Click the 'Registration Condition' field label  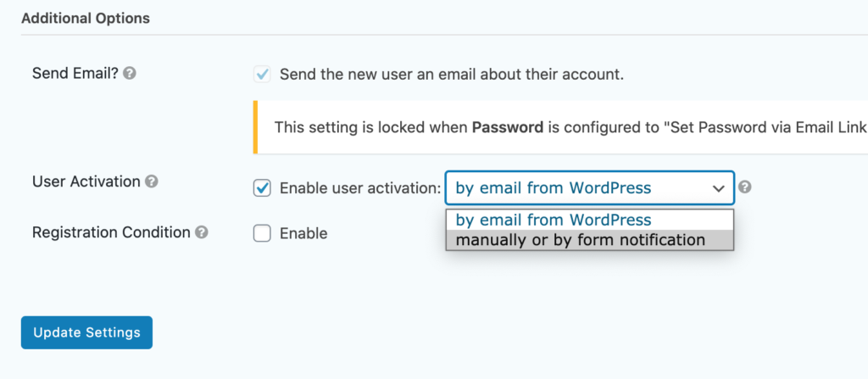(x=111, y=232)
